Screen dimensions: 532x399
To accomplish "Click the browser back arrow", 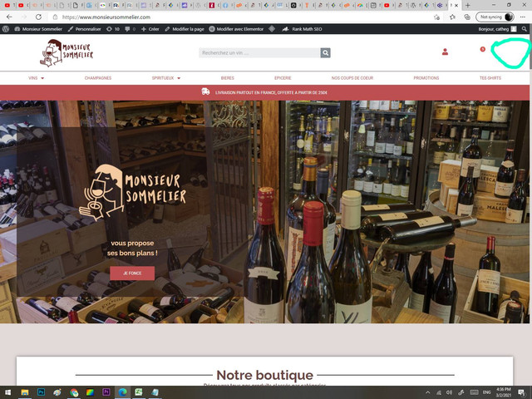I will tap(9, 17).
